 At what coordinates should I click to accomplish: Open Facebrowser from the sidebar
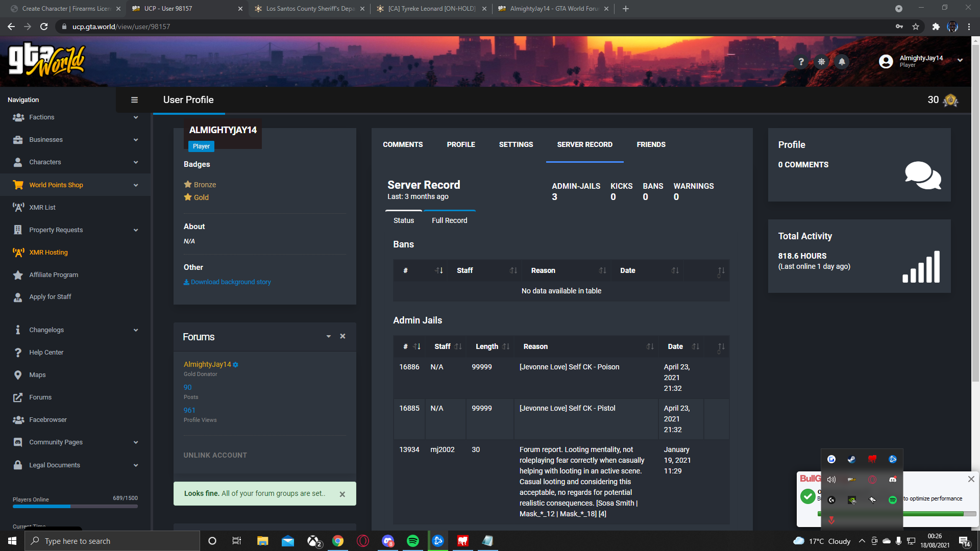pos(48,420)
